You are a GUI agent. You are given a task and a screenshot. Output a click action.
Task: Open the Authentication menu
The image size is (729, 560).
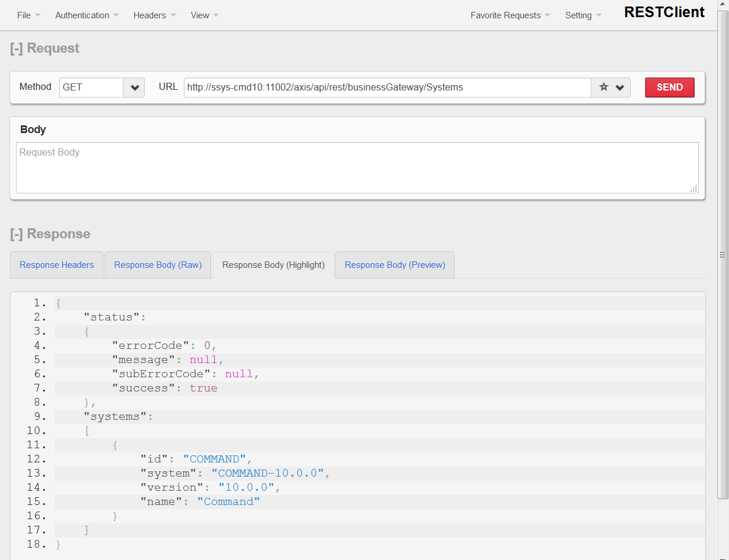(x=82, y=15)
